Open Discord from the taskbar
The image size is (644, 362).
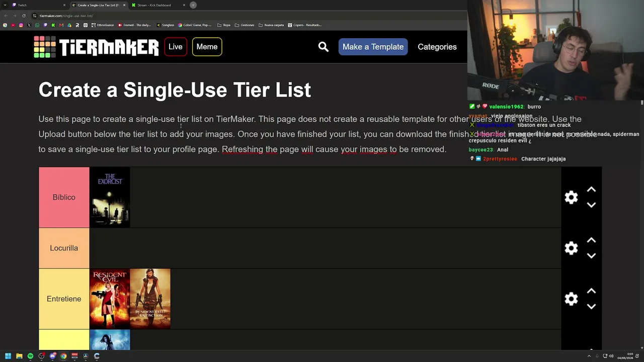point(52,356)
